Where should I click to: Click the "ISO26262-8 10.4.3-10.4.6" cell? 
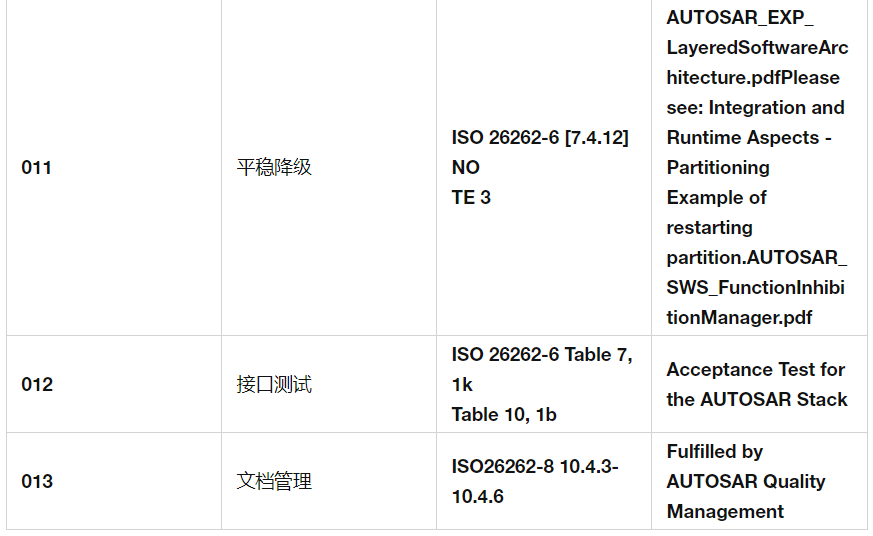tap(535, 481)
